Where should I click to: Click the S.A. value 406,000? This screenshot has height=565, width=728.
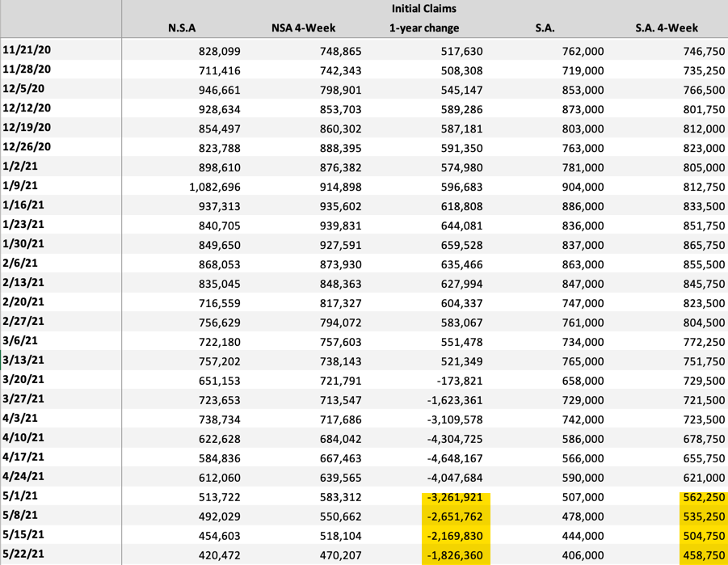pos(582,555)
